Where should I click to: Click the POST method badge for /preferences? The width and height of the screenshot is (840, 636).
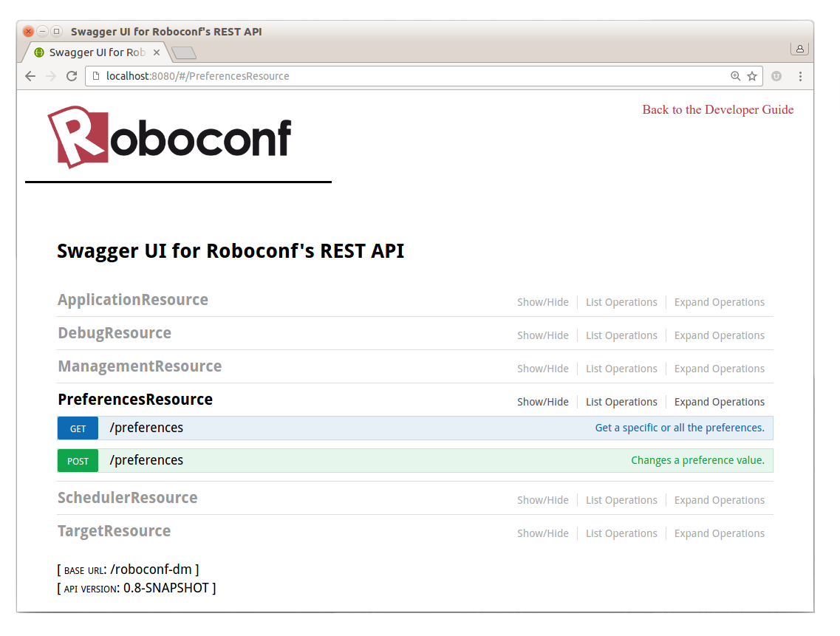point(78,460)
